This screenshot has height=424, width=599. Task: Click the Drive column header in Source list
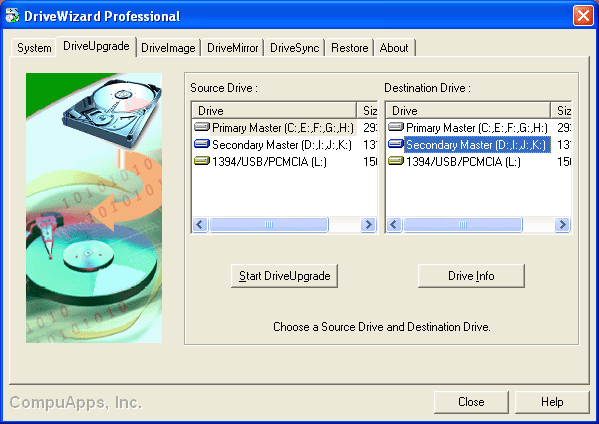[274, 110]
